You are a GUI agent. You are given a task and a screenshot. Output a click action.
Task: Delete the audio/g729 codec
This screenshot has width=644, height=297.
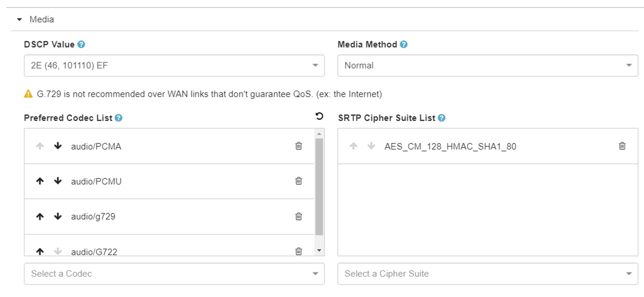299,216
